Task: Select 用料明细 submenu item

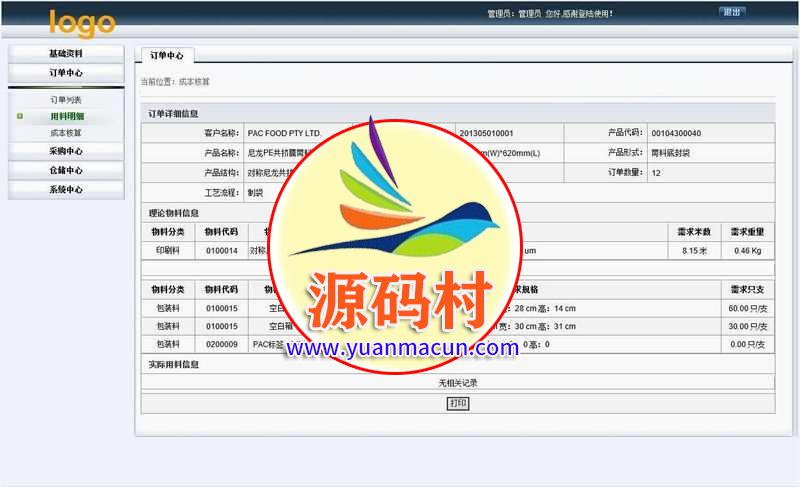Action: [66, 117]
